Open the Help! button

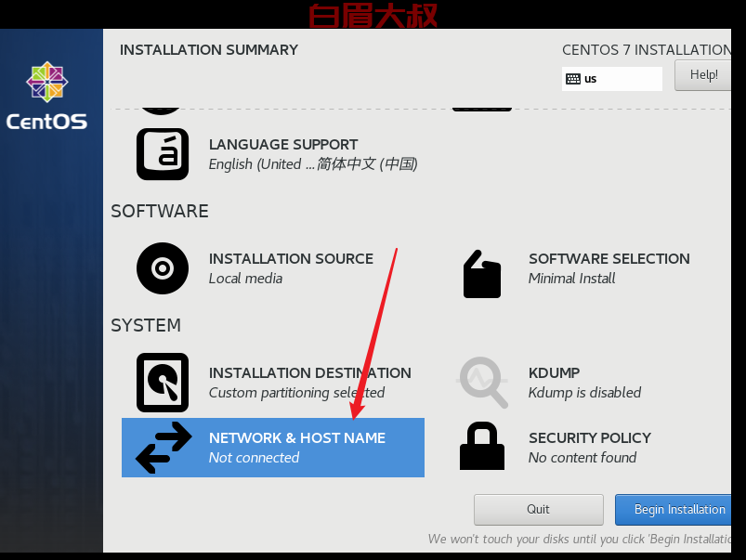point(702,75)
